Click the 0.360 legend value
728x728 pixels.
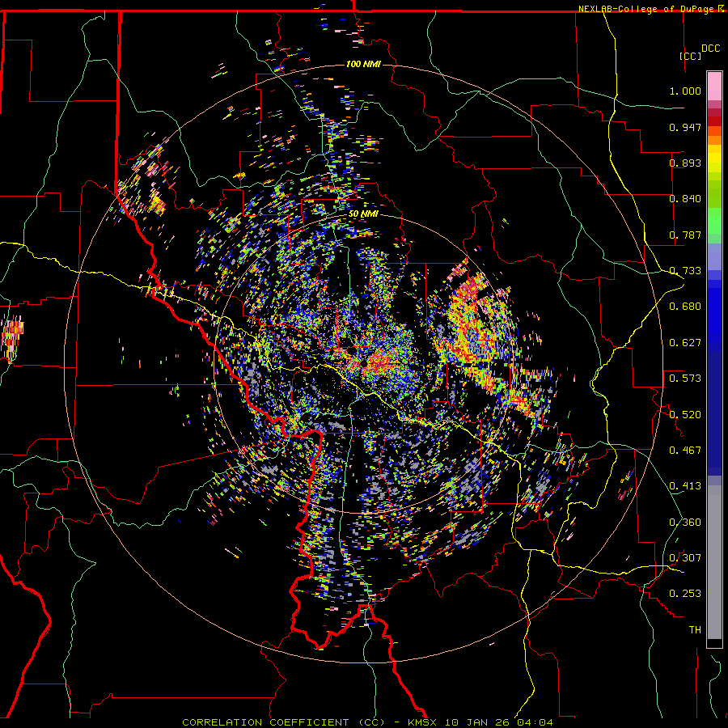(685, 523)
